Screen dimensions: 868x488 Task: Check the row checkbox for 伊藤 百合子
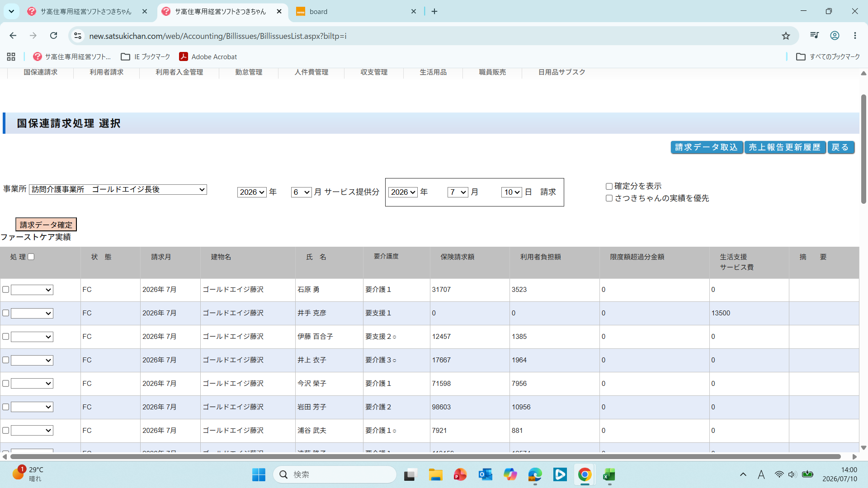(x=6, y=336)
